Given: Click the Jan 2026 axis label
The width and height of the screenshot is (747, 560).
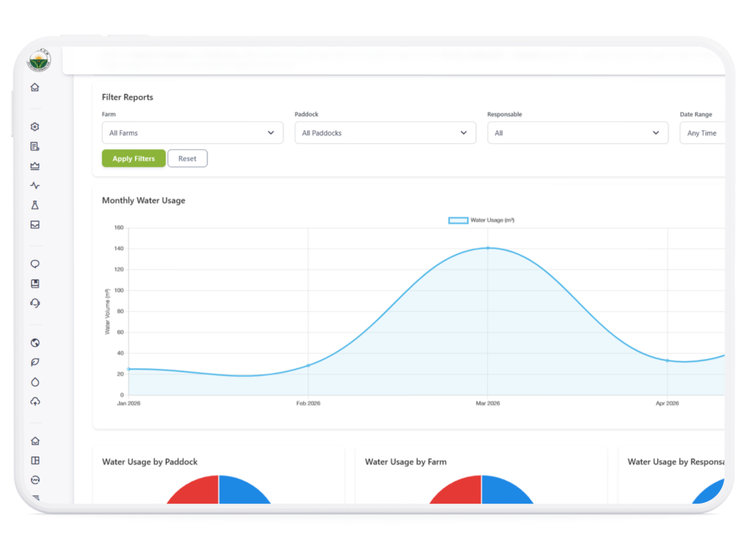Looking at the screenshot, I should (128, 403).
